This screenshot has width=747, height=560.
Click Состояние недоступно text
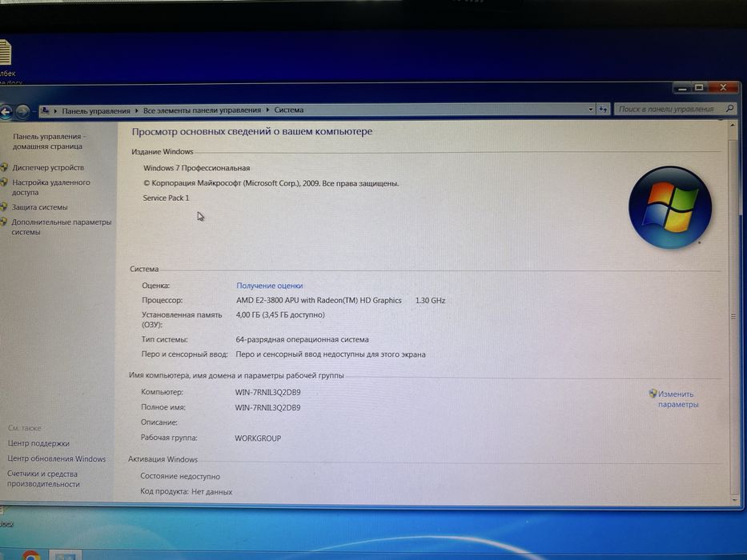pyautogui.click(x=180, y=476)
